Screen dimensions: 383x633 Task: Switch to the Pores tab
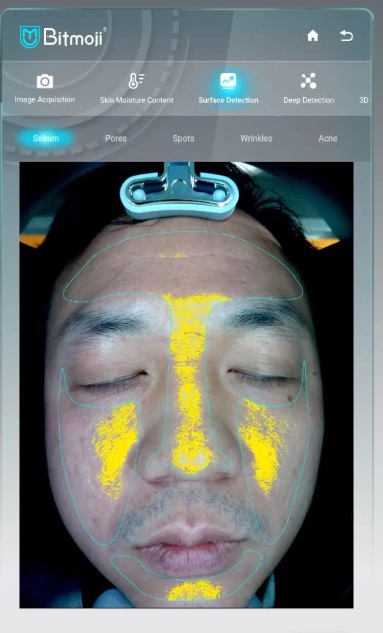[x=116, y=138]
